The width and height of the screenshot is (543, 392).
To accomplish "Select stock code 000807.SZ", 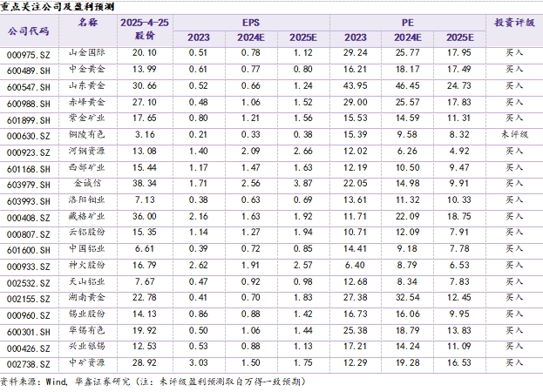I will coord(29,234).
